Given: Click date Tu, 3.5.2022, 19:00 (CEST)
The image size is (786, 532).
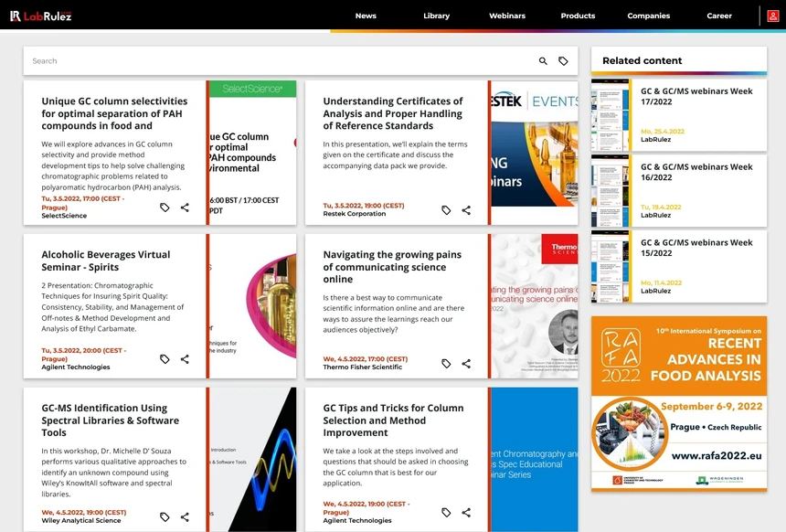Looking at the screenshot, I should (364, 206).
